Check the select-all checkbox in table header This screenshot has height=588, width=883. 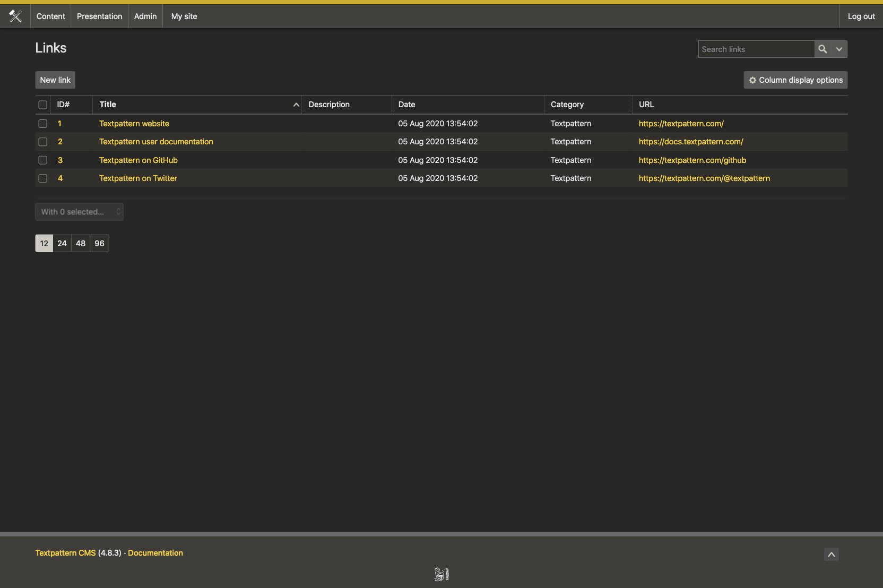tap(42, 105)
